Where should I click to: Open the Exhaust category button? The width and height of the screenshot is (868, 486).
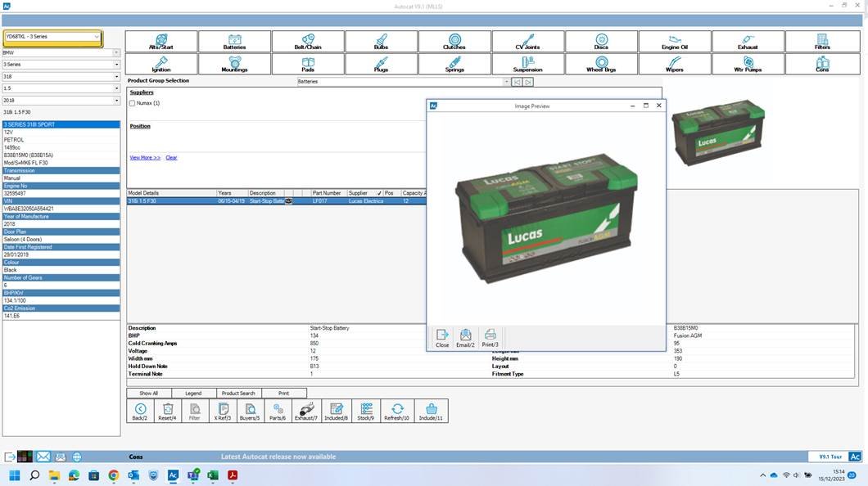(748, 42)
